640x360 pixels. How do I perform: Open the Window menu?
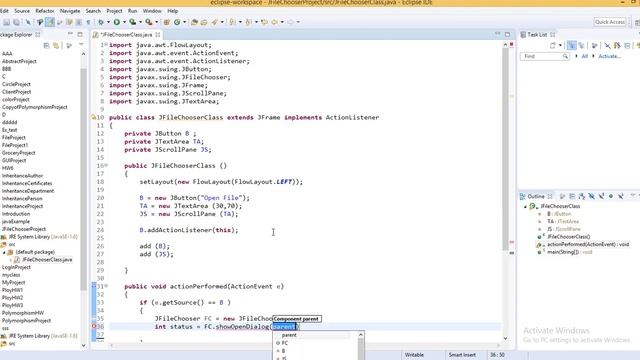(x=152, y=11)
